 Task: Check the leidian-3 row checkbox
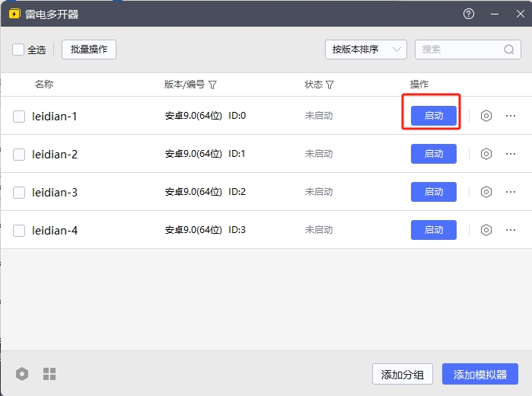(19, 192)
